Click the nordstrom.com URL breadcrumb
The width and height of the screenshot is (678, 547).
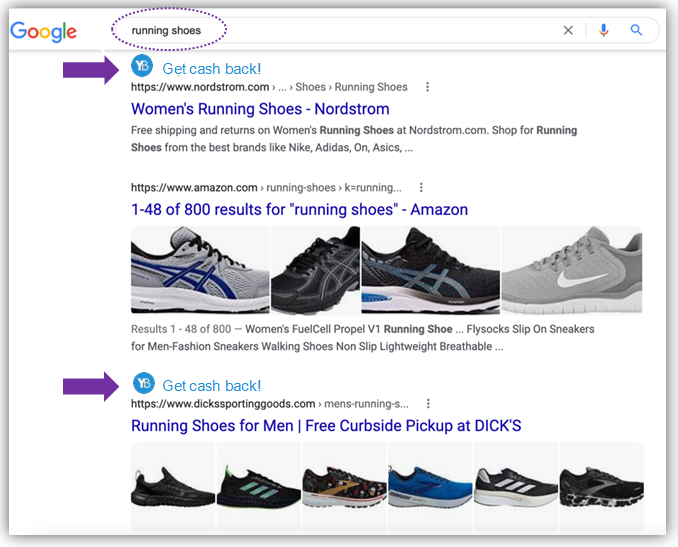[x=269, y=87]
